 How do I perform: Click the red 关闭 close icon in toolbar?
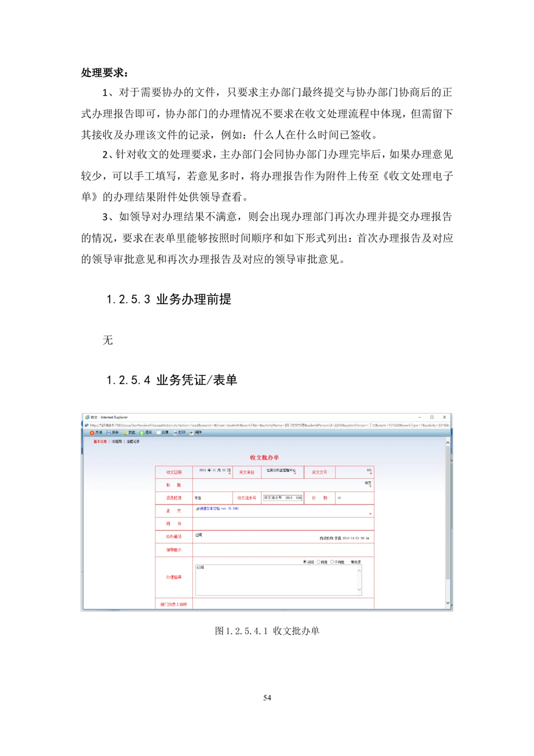[92, 433]
